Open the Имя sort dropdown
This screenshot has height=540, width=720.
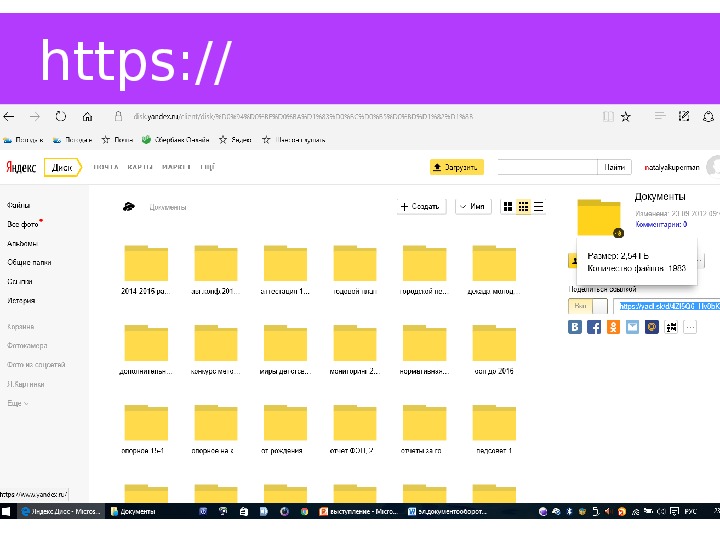tap(473, 207)
